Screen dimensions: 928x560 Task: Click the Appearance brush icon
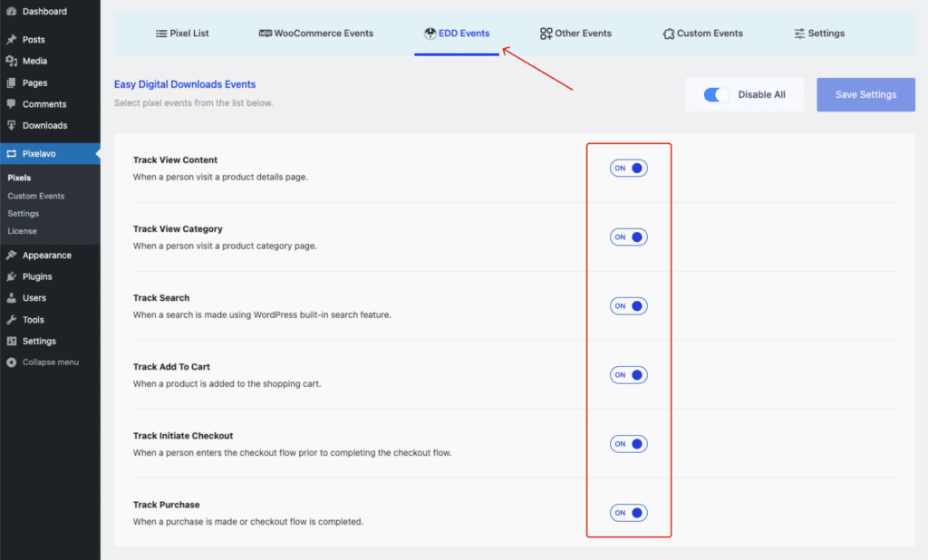(x=11, y=256)
